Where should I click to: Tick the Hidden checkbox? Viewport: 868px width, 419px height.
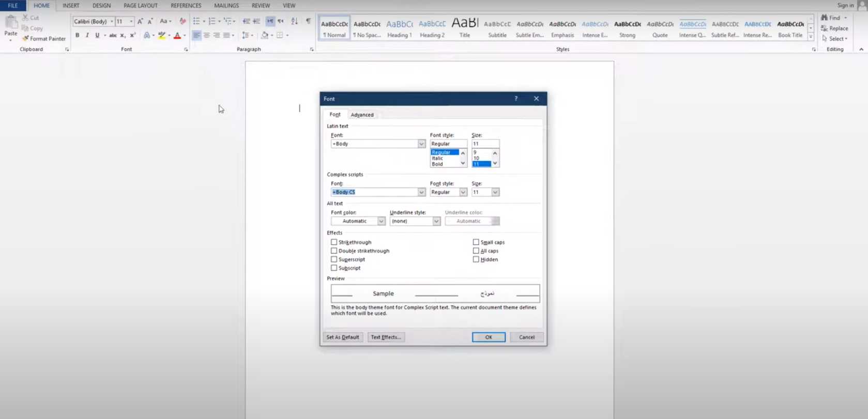[476, 259]
